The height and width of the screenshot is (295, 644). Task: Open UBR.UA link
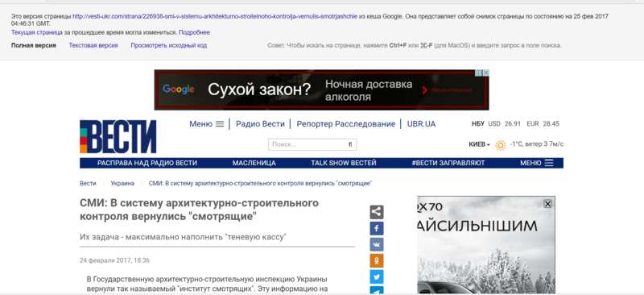pyautogui.click(x=421, y=124)
